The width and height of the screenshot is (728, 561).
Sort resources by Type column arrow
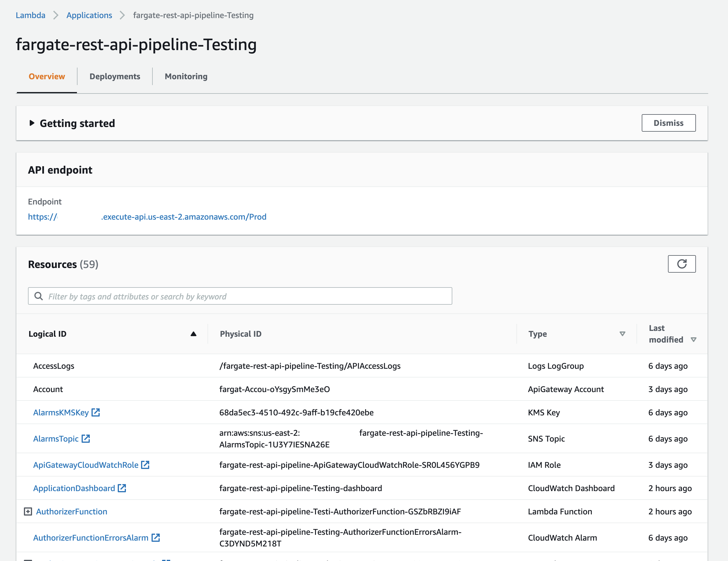coord(622,334)
